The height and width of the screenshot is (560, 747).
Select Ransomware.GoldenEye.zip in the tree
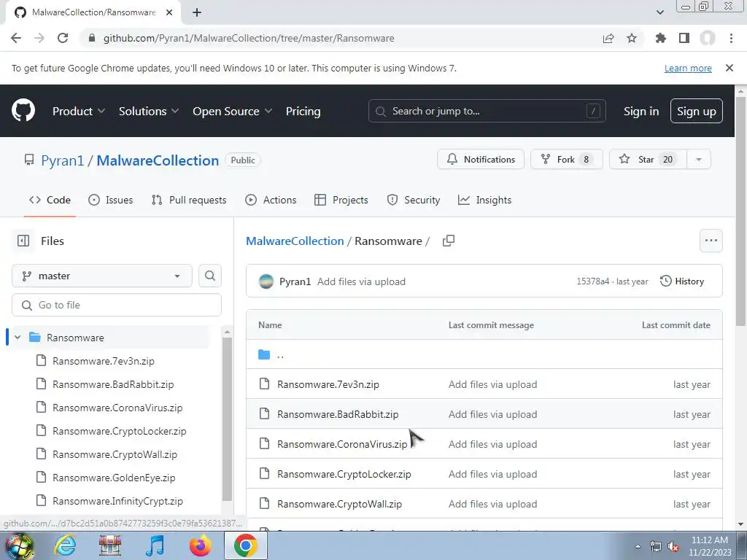click(x=114, y=478)
